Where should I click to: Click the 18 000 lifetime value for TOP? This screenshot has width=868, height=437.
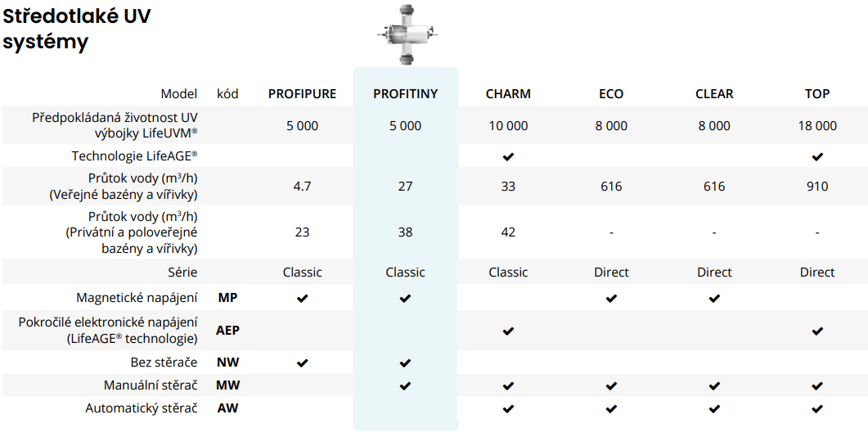816,126
